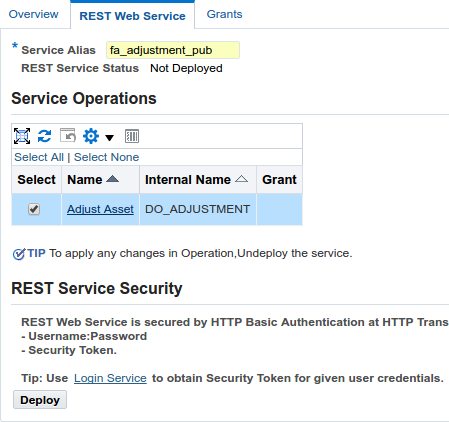
Task: Click the Grant column header
Action: (279, 180)
